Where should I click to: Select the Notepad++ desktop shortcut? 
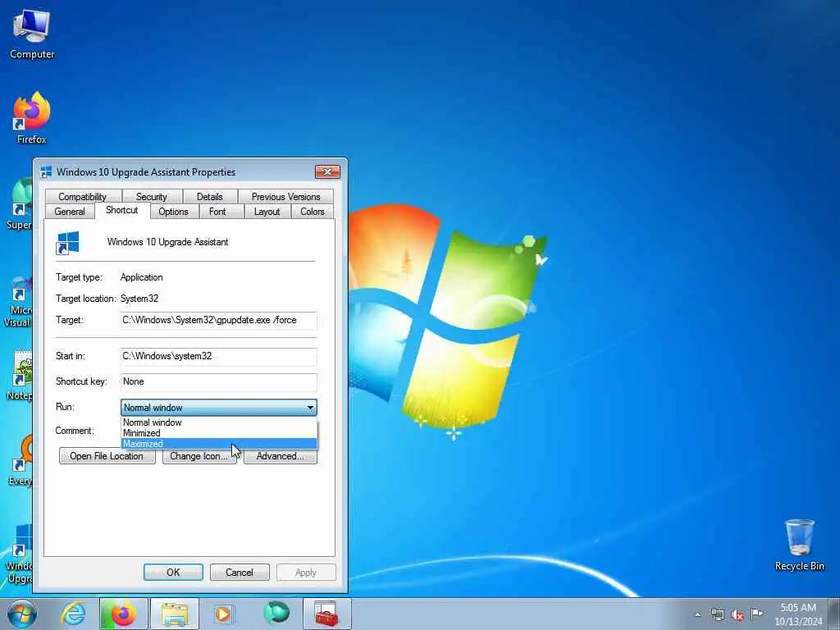tap(20, 376)
